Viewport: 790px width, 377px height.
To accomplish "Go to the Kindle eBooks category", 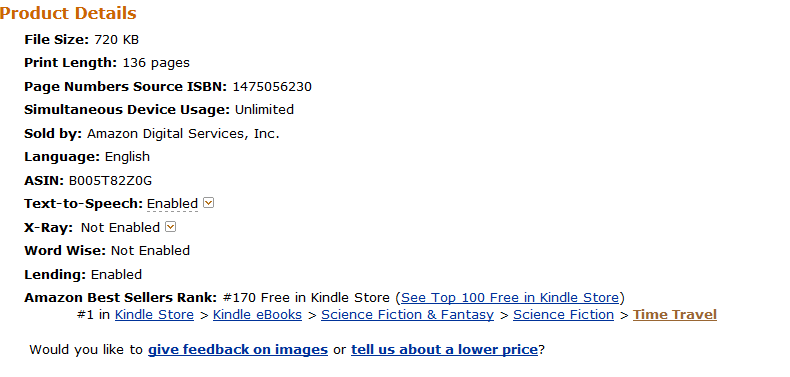I will point(257,315).
